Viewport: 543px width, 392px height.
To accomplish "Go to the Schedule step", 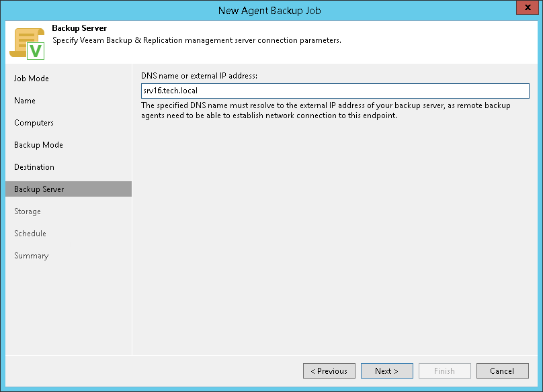I will click(30, 234).
